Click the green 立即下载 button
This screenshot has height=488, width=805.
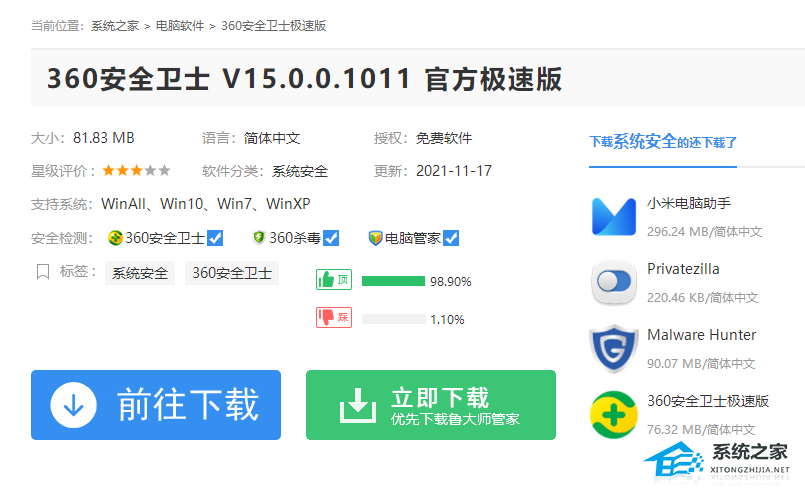pos(431,405)
